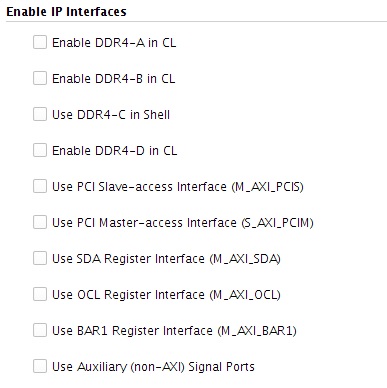Viewport: 387px width, 388px height.
Task: Enable the DDR4-A in CL checkbox
Action: [x=40, y=42]
